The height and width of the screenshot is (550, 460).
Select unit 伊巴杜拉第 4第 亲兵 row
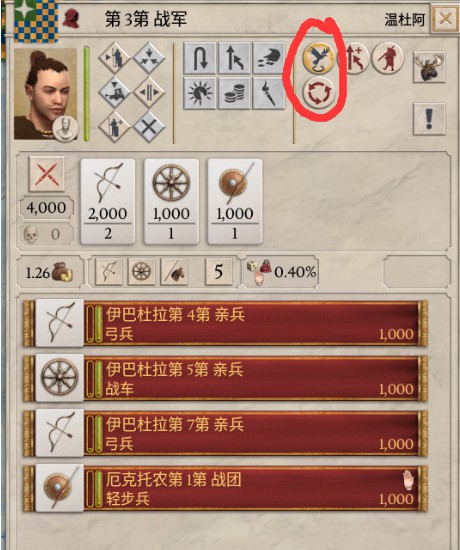(x=225, y=323)
